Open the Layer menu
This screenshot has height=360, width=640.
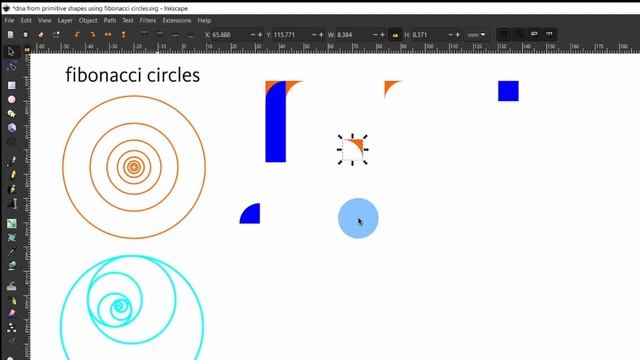point(65,20)
